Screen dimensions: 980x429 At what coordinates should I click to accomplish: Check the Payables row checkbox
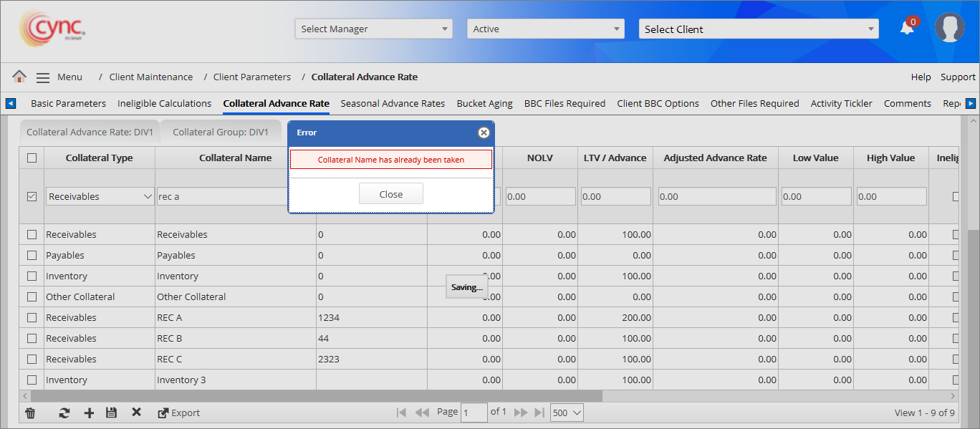point(32,256)
